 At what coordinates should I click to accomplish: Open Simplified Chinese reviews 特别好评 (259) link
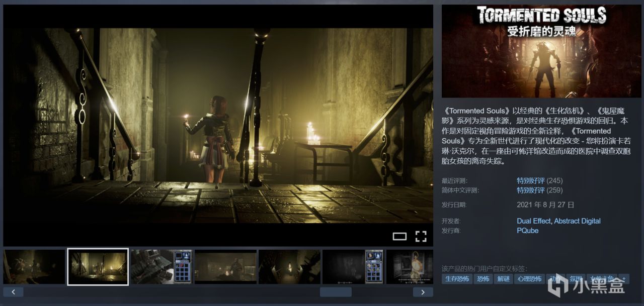tap(539, 190)
